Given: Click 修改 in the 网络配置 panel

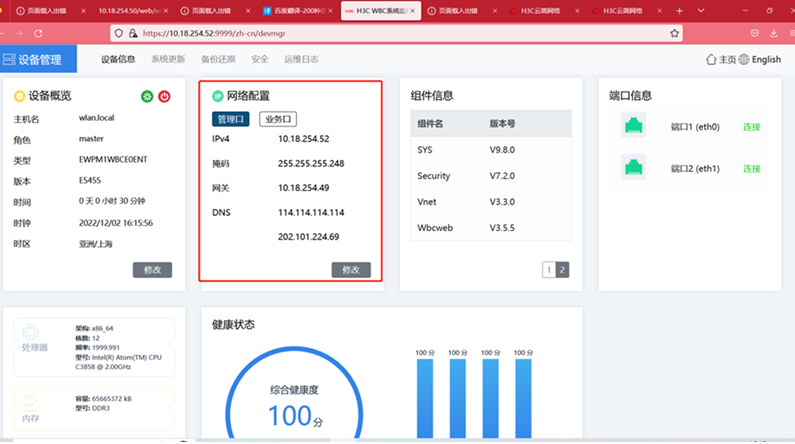Looking at the screenshot, I should tap(351, 270).
